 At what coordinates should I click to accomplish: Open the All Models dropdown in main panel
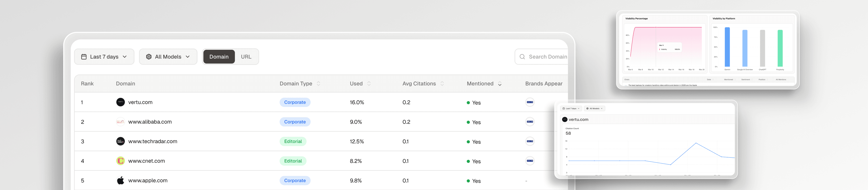(x=168, y=57)
